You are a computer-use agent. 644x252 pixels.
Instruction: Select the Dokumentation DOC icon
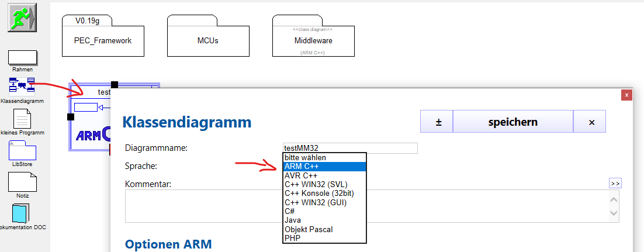[22, 213]
